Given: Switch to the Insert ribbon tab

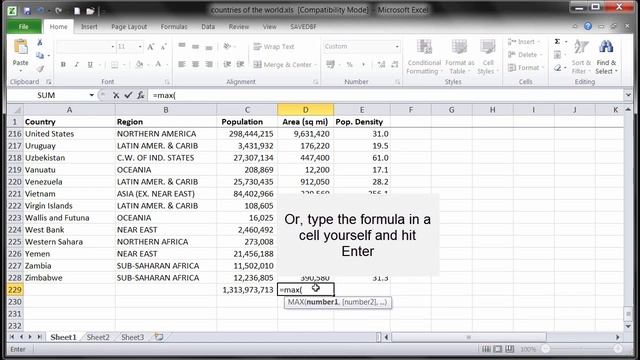Looking at the screenshot, I should [x=89, y=27].
